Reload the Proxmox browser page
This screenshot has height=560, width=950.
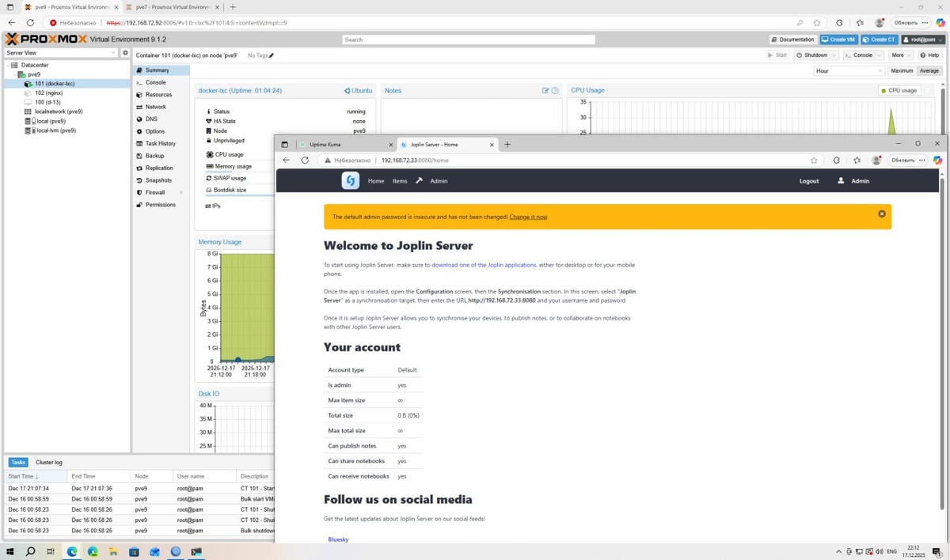[30, 23]
